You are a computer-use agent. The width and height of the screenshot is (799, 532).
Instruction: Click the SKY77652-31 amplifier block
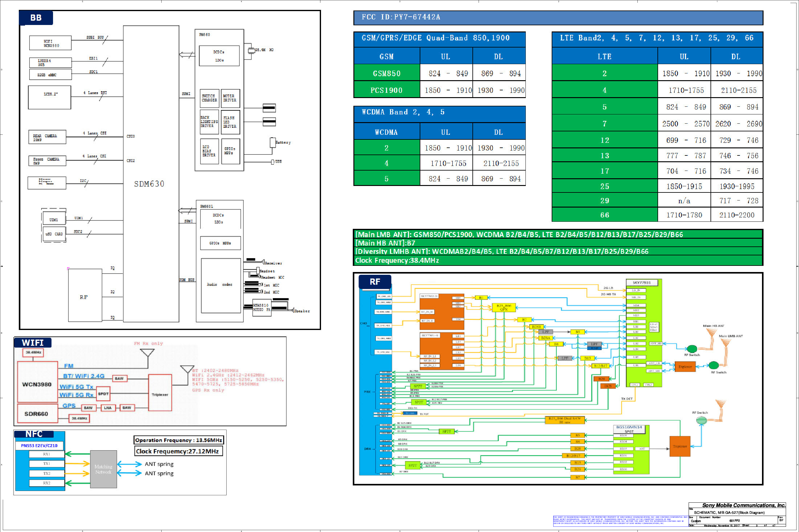(x=442, y=311)
